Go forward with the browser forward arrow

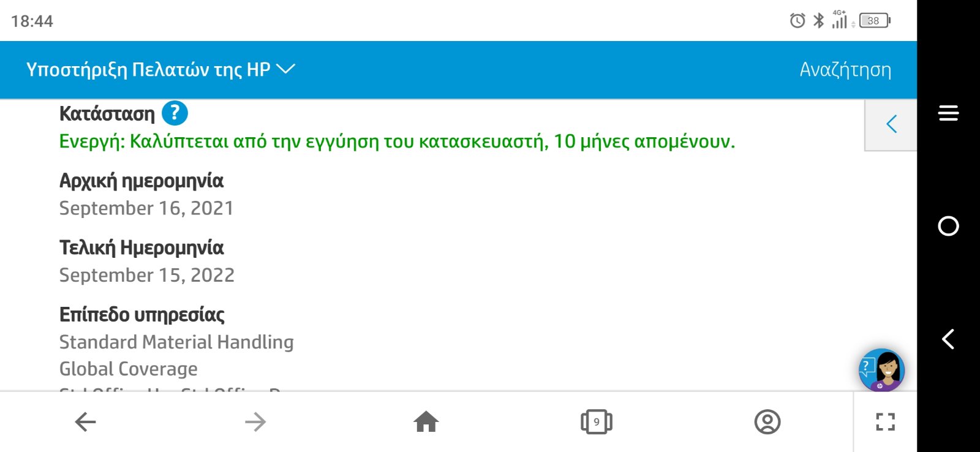[255, 422]
